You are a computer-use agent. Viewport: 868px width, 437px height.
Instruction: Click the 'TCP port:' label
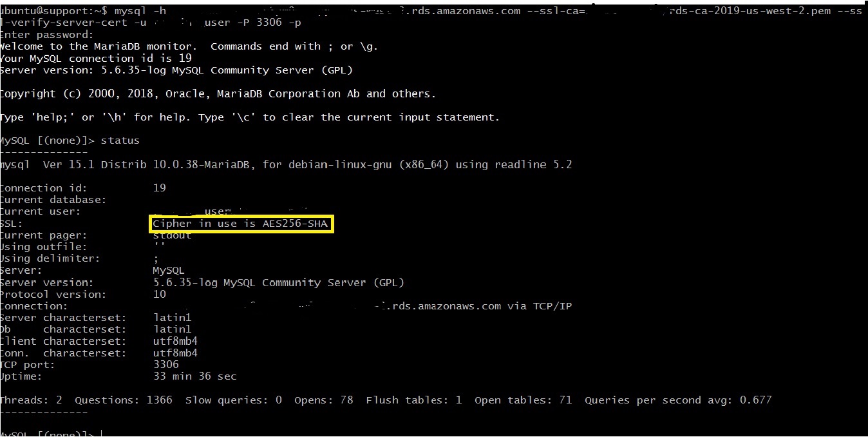click(x=28, y=364)
